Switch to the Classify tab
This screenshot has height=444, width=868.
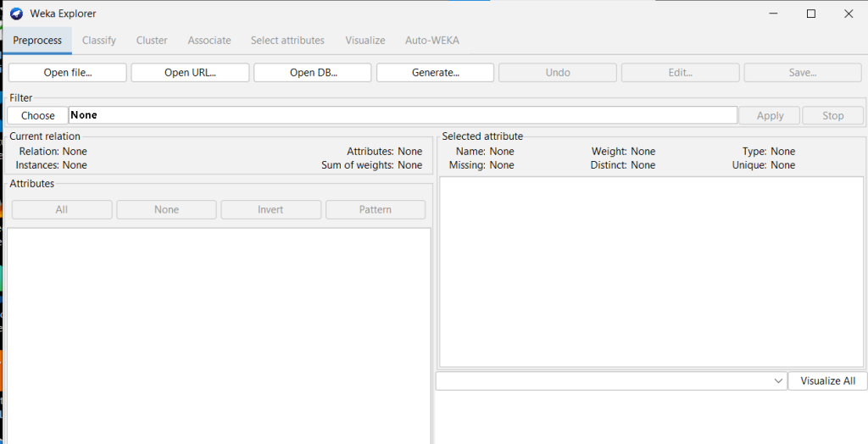[x=99, y=41]
